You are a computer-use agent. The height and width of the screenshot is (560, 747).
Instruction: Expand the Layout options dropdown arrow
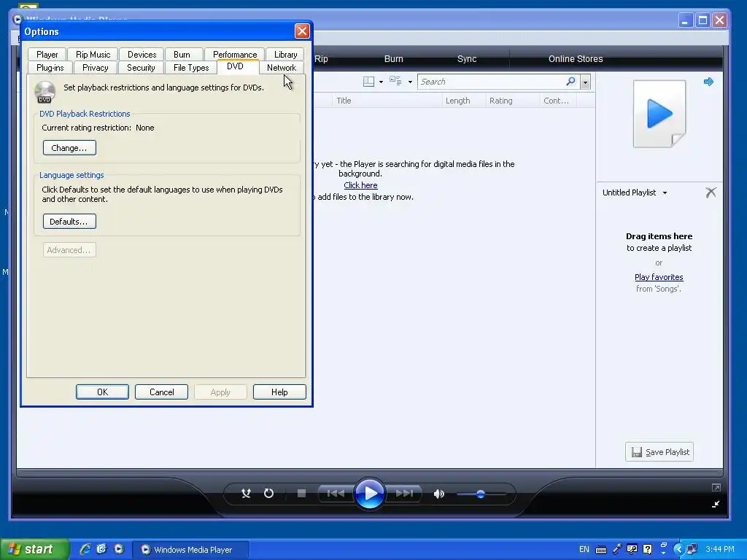[x=381, y=82]
